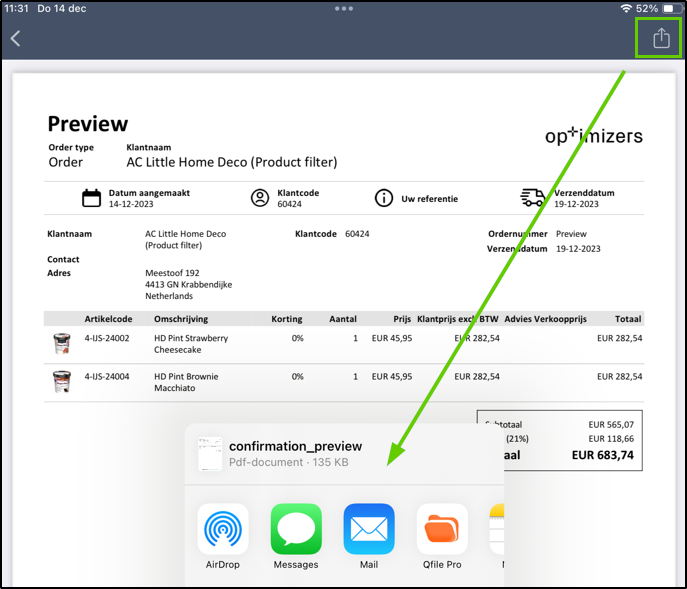Tap the Omschrijving column header
Screen dimensions: 687x589
181,319
